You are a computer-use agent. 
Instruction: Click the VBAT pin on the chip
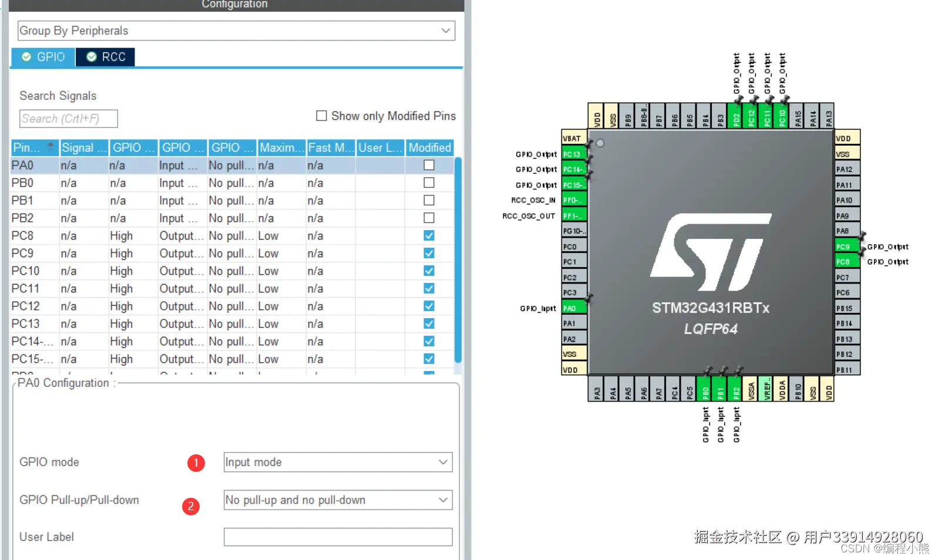click(x=574, y=139)
